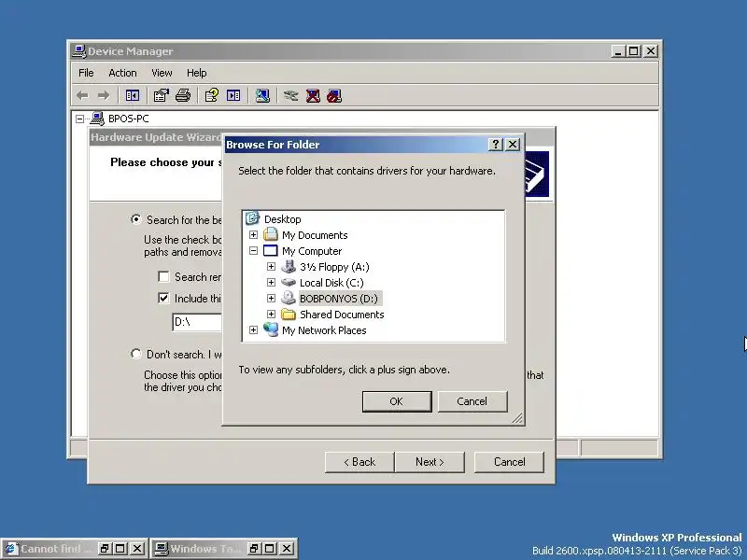Close the Browse For Folder dialog
The image size is (747, 560).
pos(513,145)
